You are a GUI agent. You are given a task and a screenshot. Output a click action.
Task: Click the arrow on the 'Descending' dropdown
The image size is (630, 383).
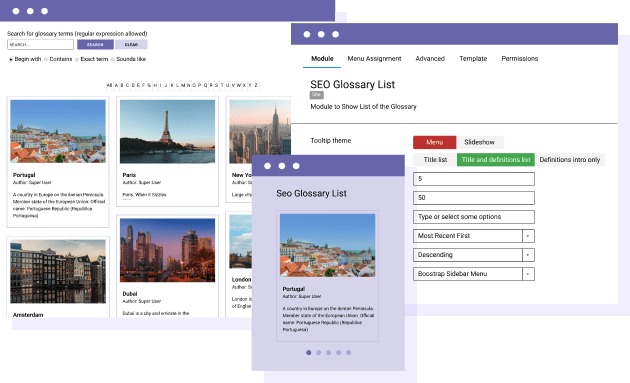(x=528, y=255)
